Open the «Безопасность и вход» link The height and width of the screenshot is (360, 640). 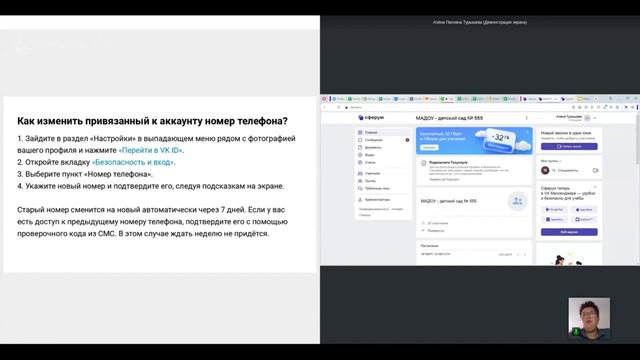133,162
